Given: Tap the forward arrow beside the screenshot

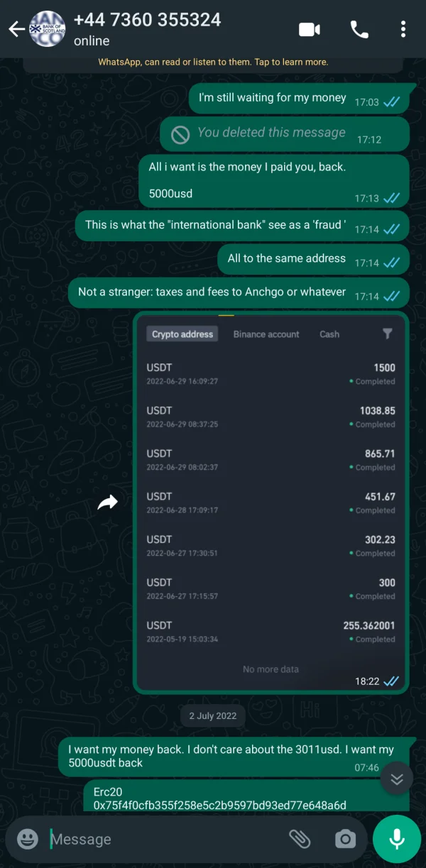Looking at the screenshot, I should 107,502.
